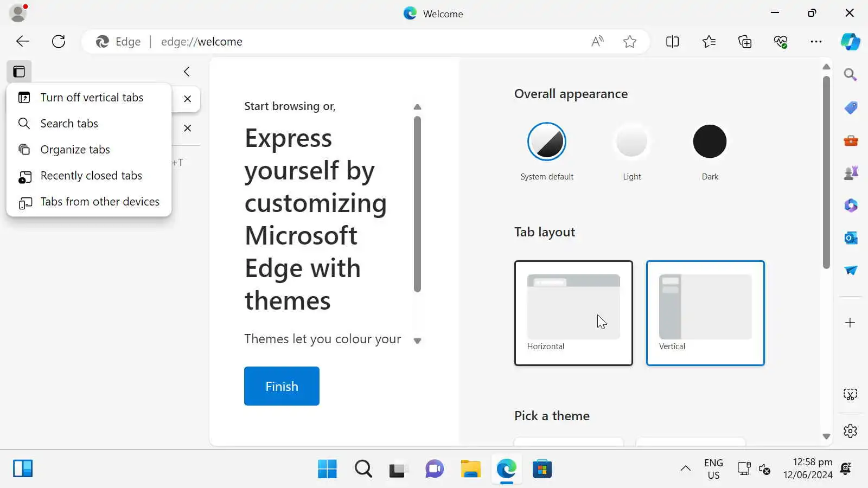This screenshot has height=488, width=868.
Task: Activate Read aloud icon in address bar
Action: (597, 42)
